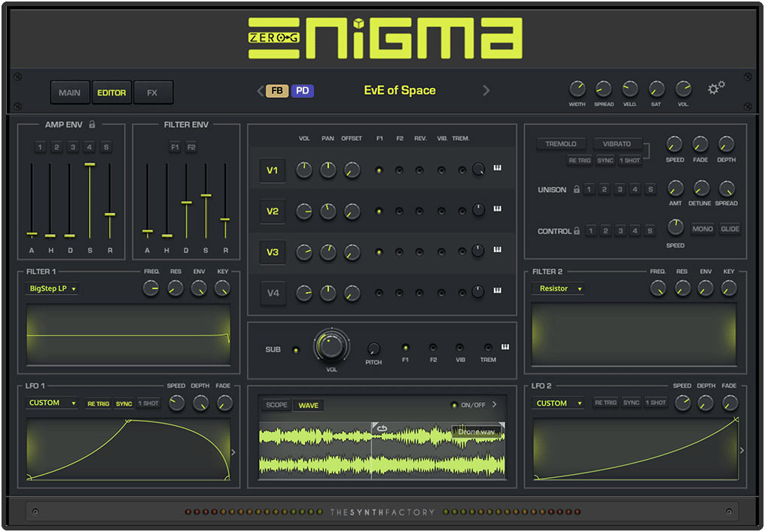765x532 pixels.
Task: Toggle V4 VIB. routing LED
Action: 441,293
